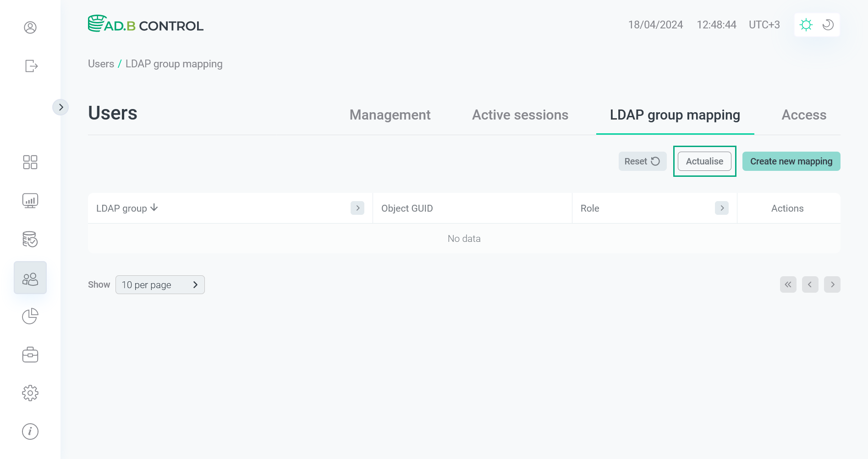Select the monitoring chart icon in sidebar
The image size is (868, 459).
click(30, 200)
